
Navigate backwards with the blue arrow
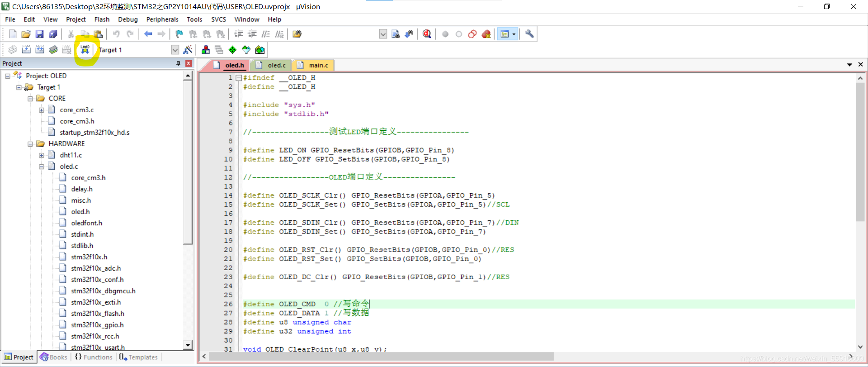(x=148, y=34)
